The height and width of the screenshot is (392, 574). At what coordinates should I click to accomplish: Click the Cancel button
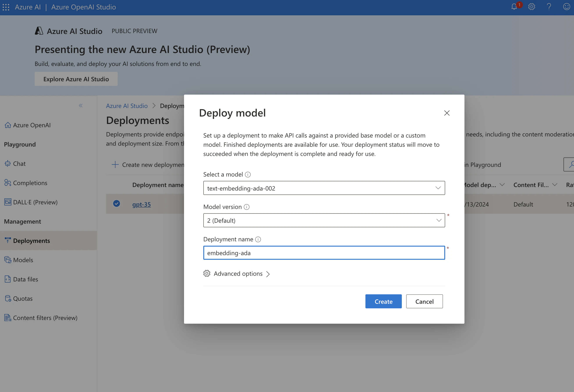tap(424, 301)
